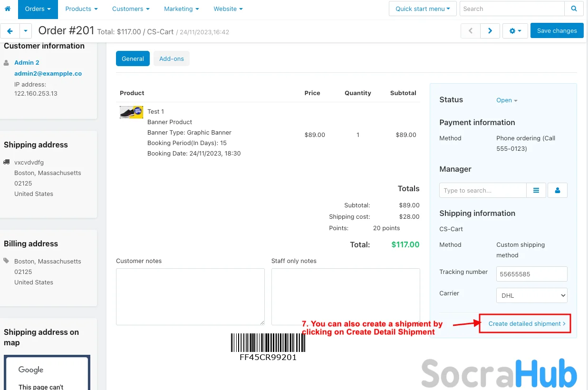Expand the dropdown caret beside back arrow
588x390 pixels.
tap(26, 31)
